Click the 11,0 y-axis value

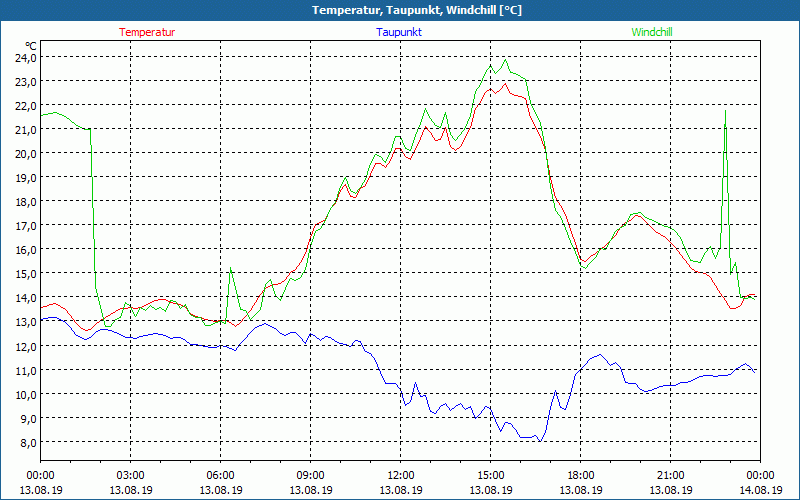(x=26, y=370)
